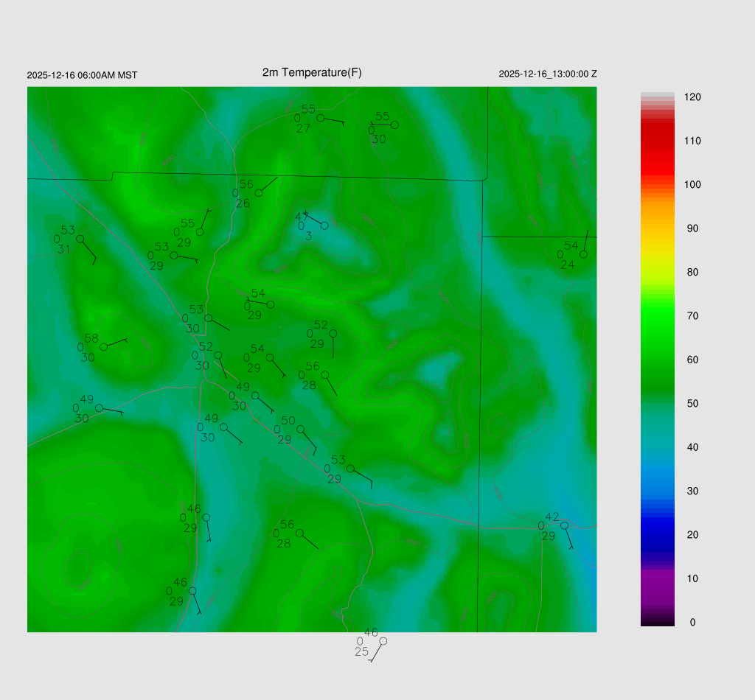
Task: Click the 120 label on the colorbar
Action: point(692,97)
